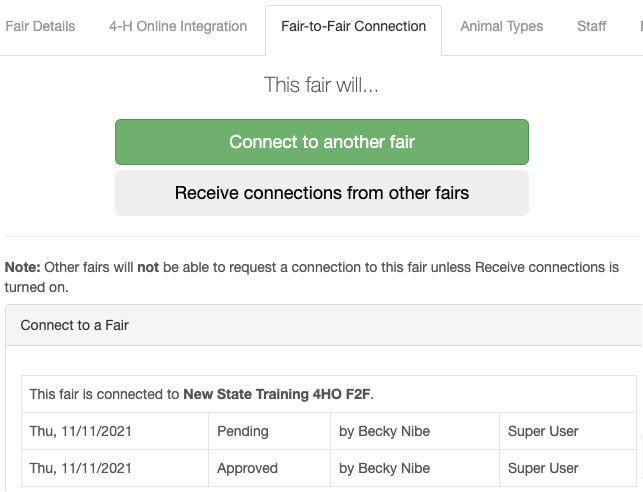Click Super User in the Pending row
Viewport: 643px width, 492px height.
pyautogui.click(x=543, y=432)
